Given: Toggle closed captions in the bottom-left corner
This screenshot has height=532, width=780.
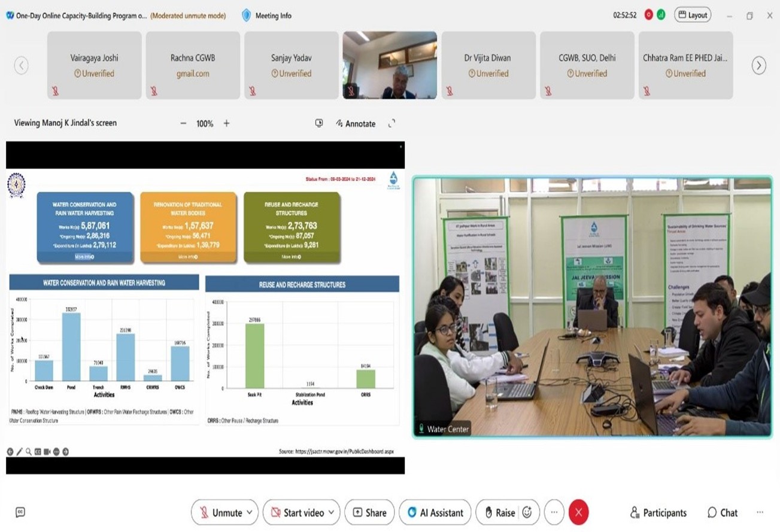Looking at the screenshot, I should coord(20,512).
